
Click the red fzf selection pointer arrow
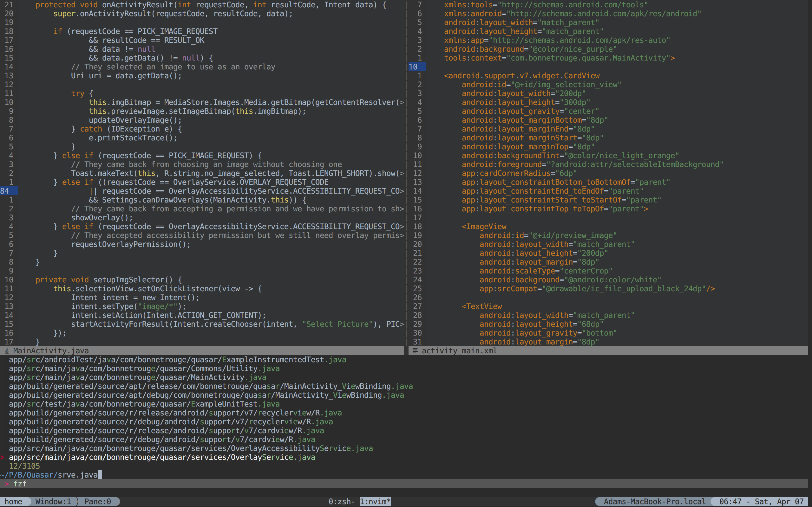pyautogui.click(x=3, y=457)
